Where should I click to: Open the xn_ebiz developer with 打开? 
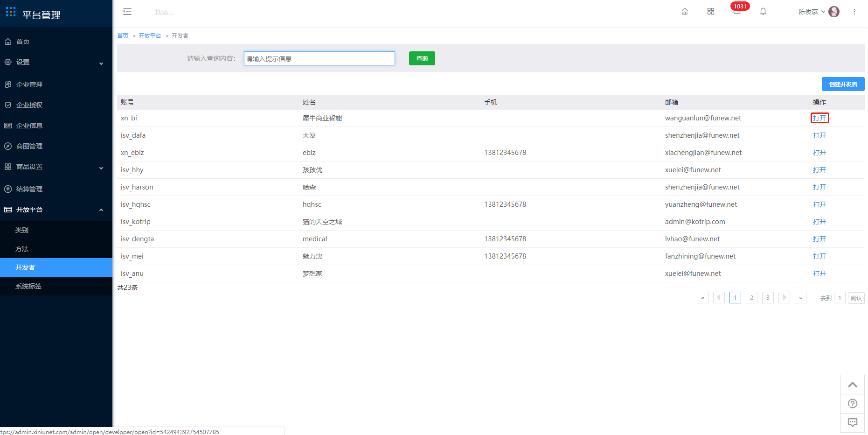[819, 153]
